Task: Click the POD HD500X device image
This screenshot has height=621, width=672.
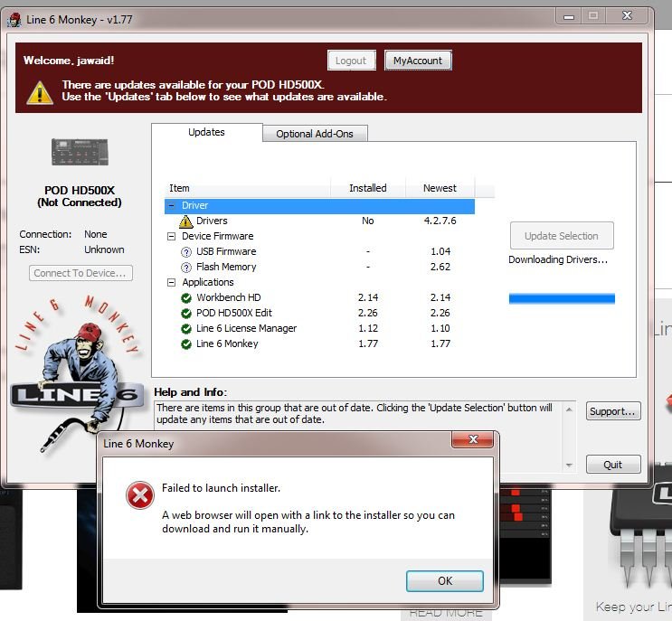Action: [79, 155]
